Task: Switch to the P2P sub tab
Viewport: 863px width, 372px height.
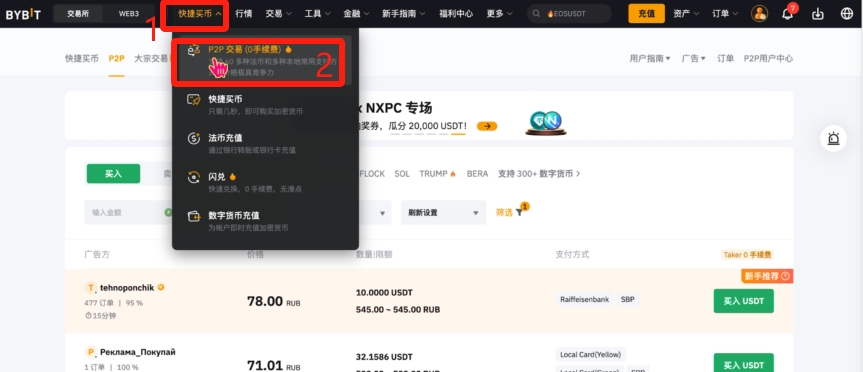Action: 116,58
